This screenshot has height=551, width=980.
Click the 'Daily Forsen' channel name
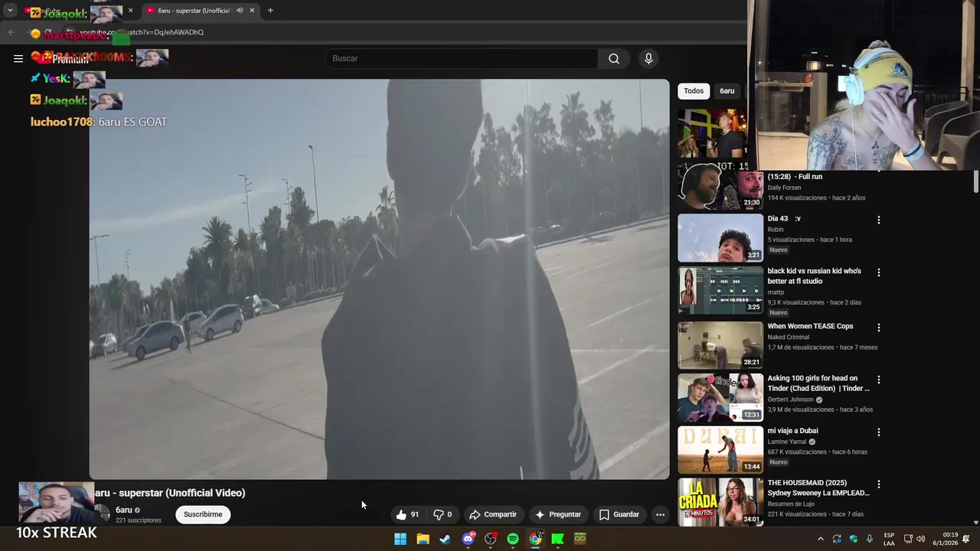click(x=784, y=187)
